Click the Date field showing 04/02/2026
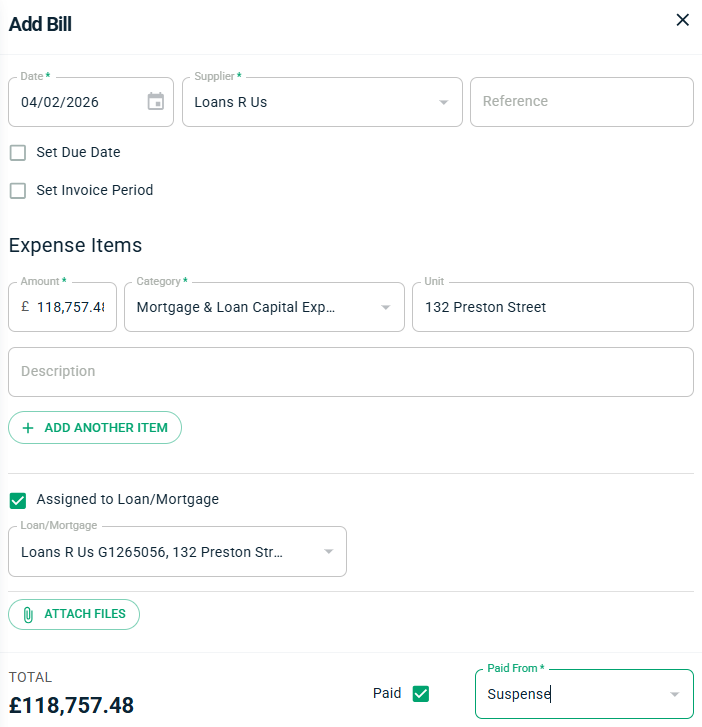 pos(75,102)
